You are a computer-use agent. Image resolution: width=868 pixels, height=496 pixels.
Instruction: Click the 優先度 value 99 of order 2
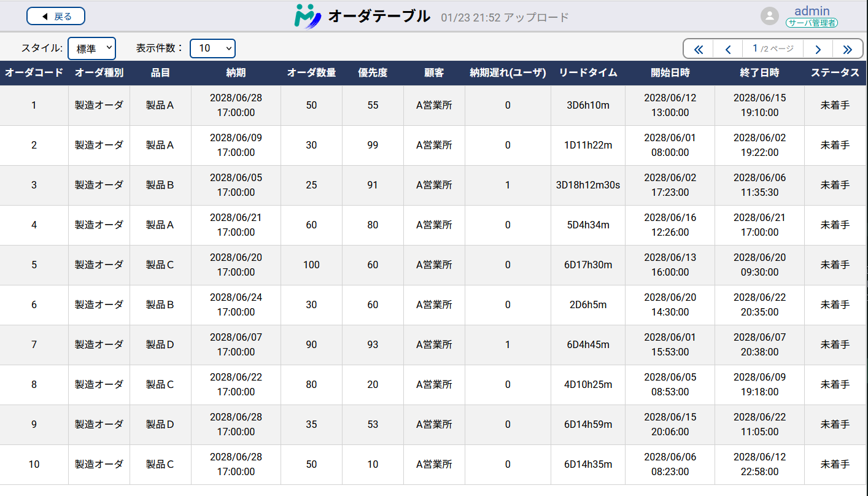[371, 145]
